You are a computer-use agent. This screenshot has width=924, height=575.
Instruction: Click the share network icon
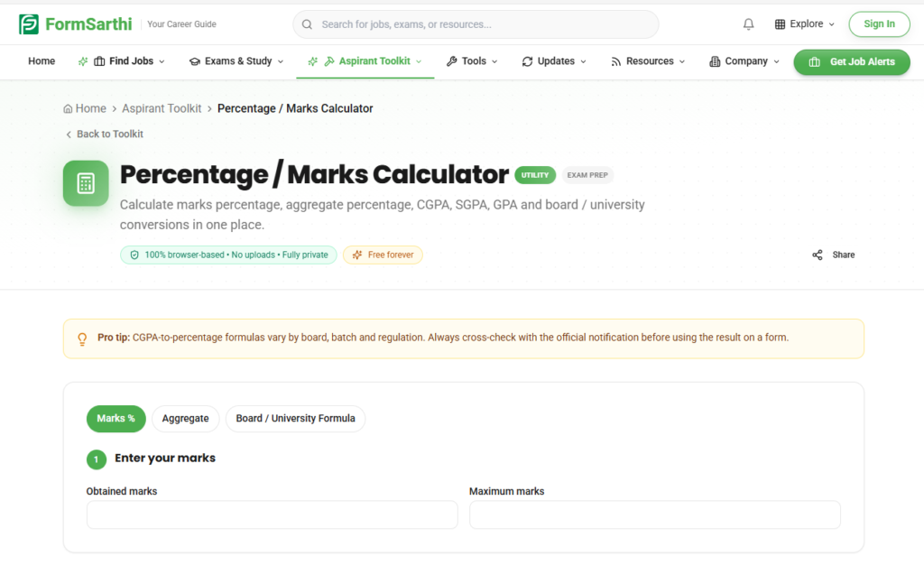click(x=818, y=255)
